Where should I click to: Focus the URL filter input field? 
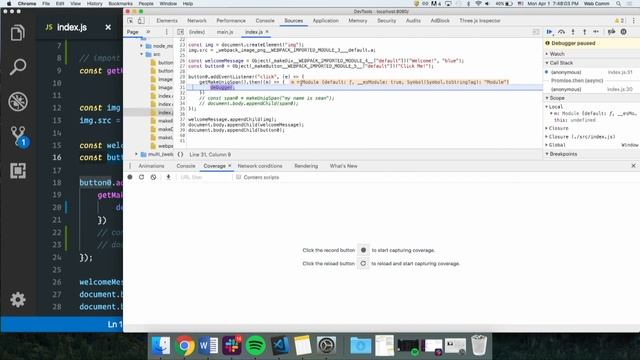[x=204, y=177]
